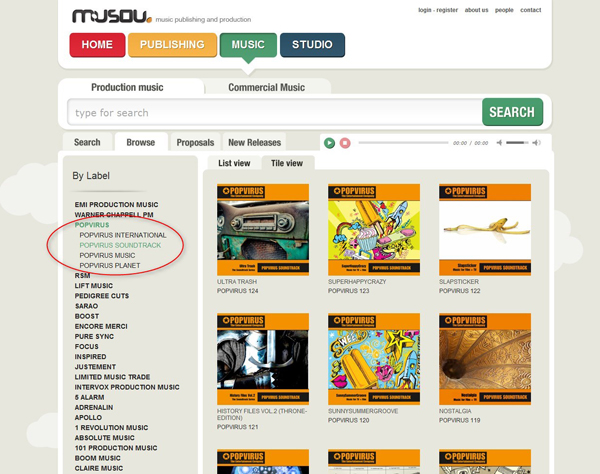Select the JUSTEMENT label

[95, 367]
